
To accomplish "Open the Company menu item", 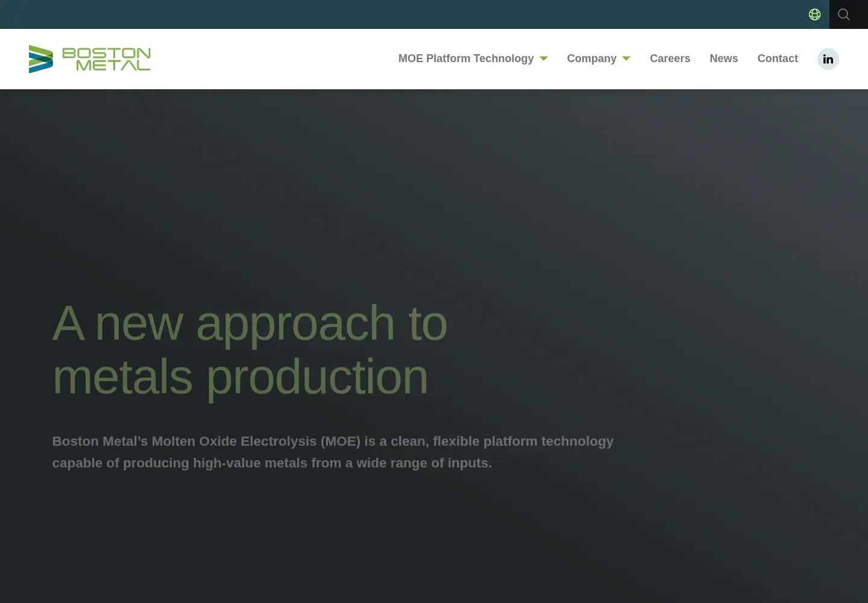I will click(591, 58).
